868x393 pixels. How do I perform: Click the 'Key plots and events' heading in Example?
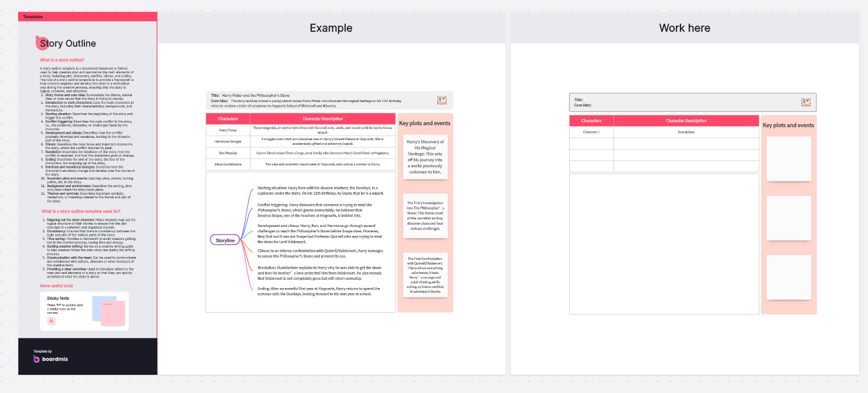click(425, 123)
